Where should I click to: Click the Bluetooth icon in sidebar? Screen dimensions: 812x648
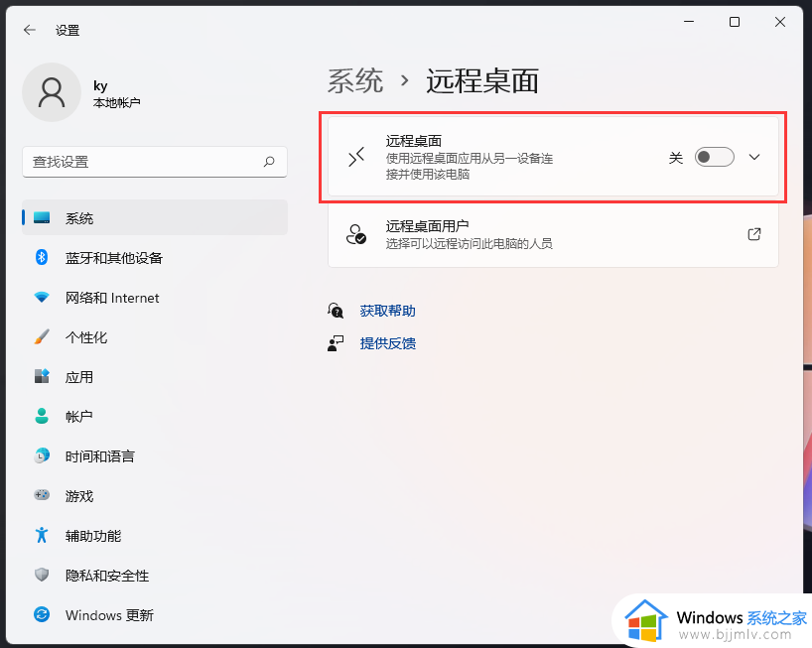(42, 257)
